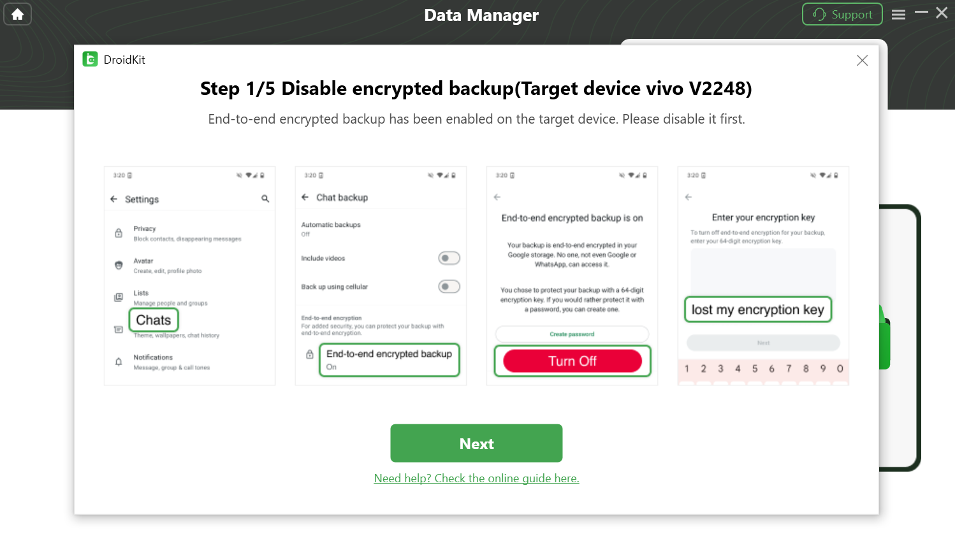Click the back arrow on the Chat backup screen
This screenshot has height=560, width=955.
pos(305,197)
